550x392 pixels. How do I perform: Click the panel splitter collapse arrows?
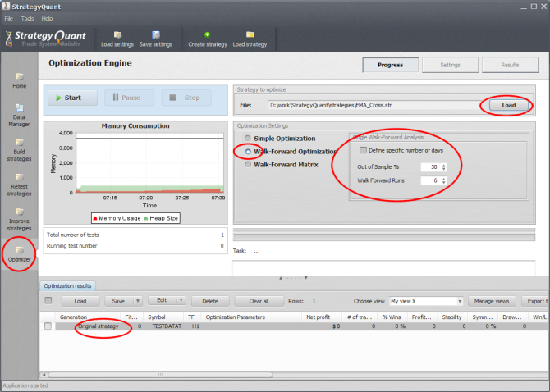[293, 278]
